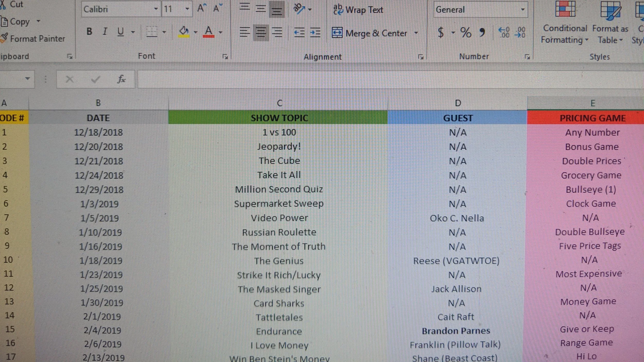Image resolution: width=644 pixels, height=362 pixels.
Task: Open Number dialog launcher
Action: coord(527,57)
